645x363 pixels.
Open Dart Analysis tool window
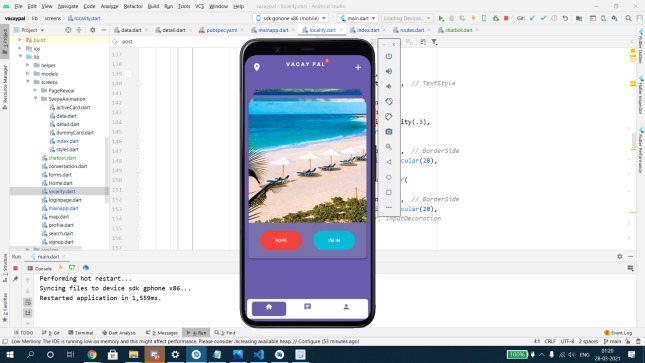(x=119, y=333)
